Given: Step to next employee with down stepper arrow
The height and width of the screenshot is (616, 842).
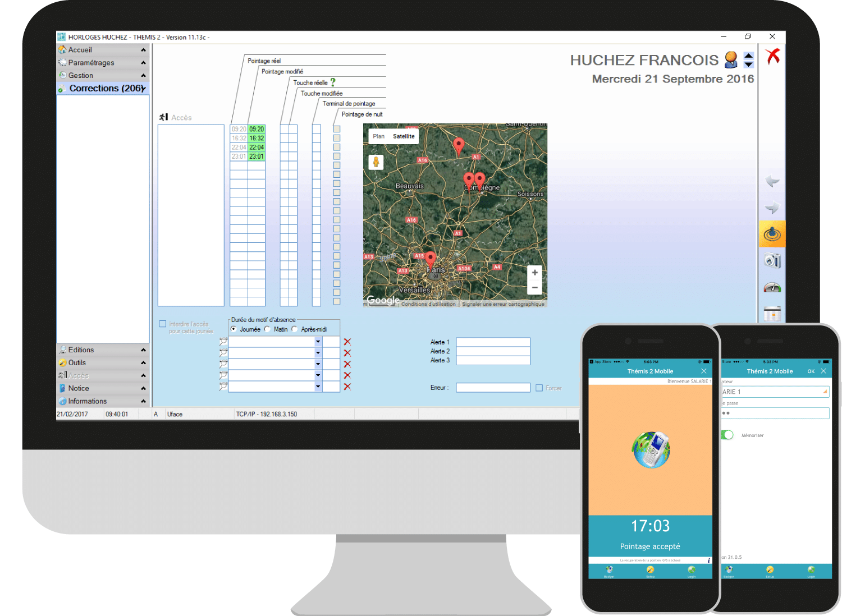Looking at the screenshot, I should [x=749, y=65].
